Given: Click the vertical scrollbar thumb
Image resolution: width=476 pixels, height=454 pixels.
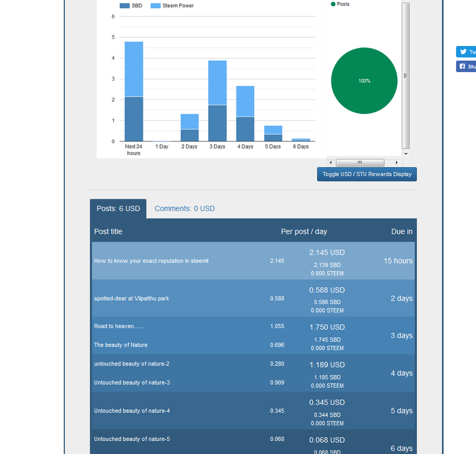Looking at the screenshot, I should pos(406,76).
